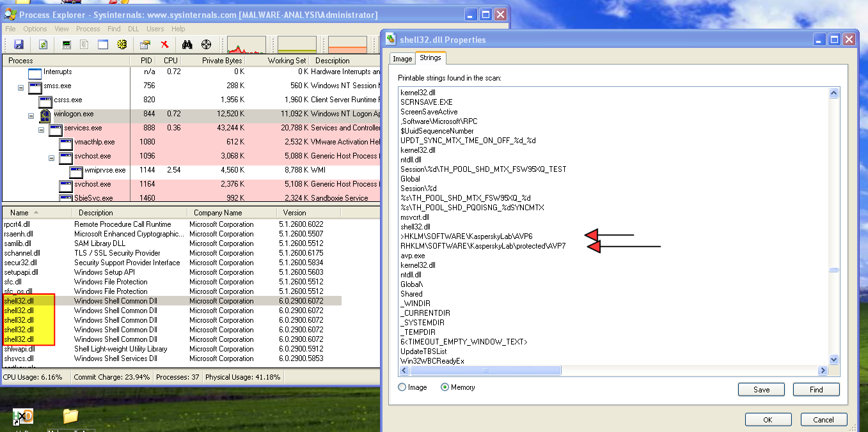This screenshot has height=432, width=868.
Task: Click the Physical Usage status bar entry
Action: [x=243, y=377]
